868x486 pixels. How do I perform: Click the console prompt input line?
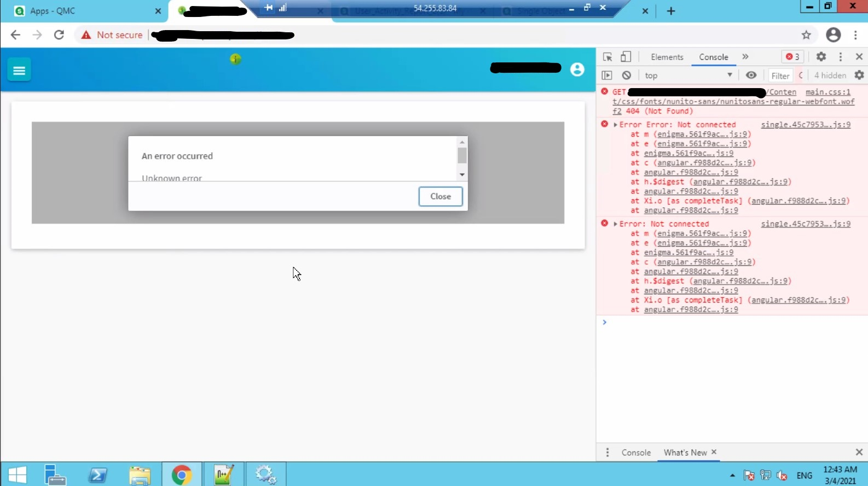tap(732, 322)
